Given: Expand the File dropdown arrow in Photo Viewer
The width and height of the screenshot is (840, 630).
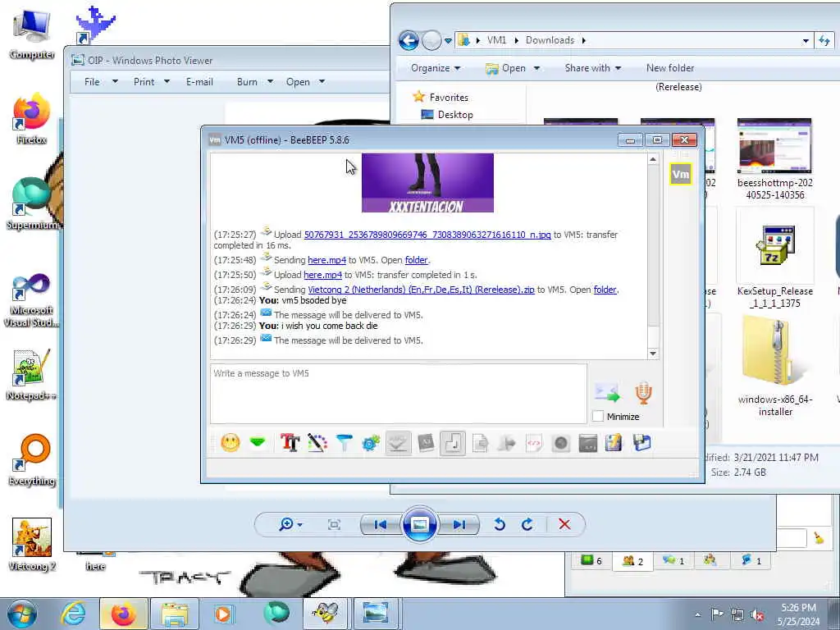Looking at the screenshot, I should pos(115,82).
